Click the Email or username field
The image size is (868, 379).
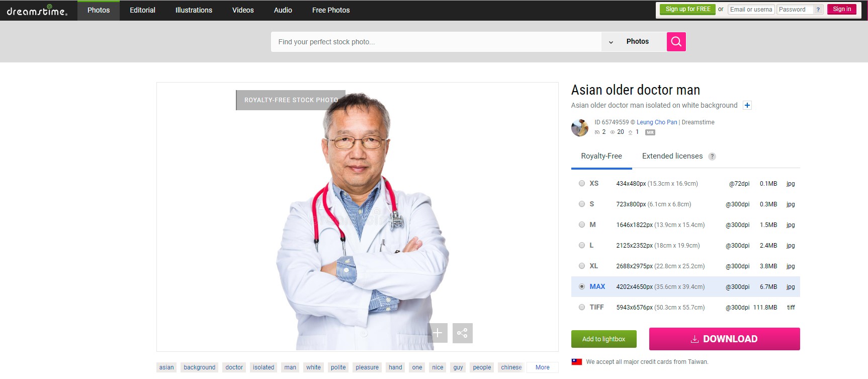(751, 10)
